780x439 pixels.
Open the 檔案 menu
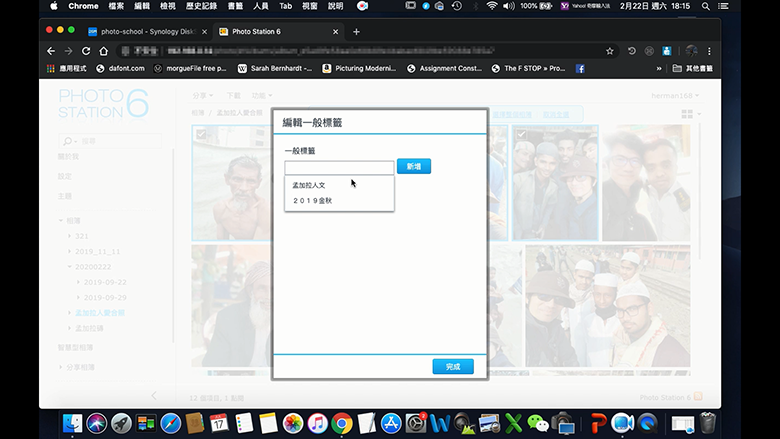(116, 6)
